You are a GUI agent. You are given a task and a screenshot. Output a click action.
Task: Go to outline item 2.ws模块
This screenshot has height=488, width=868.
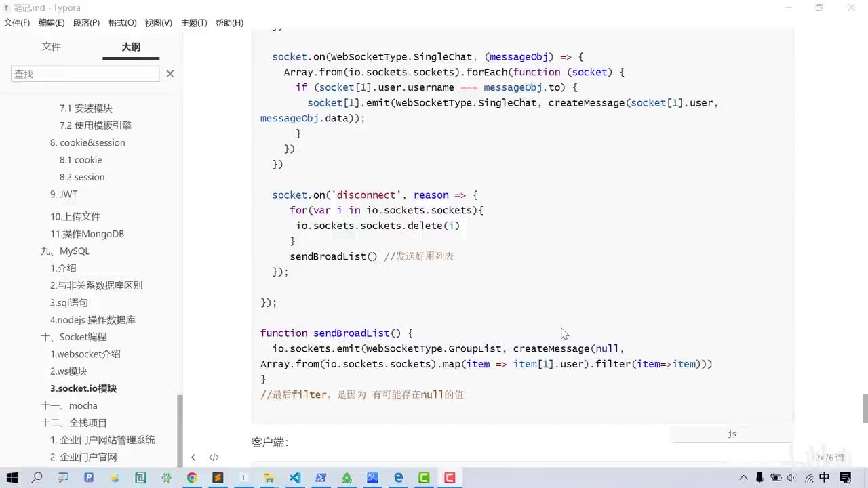tap(68, 371)
